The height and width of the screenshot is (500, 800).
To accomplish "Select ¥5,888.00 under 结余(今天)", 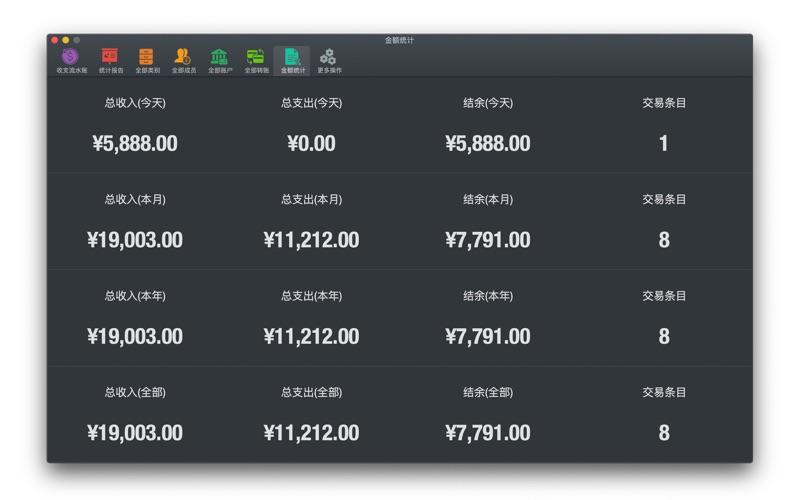I will (x=488, y=143).
